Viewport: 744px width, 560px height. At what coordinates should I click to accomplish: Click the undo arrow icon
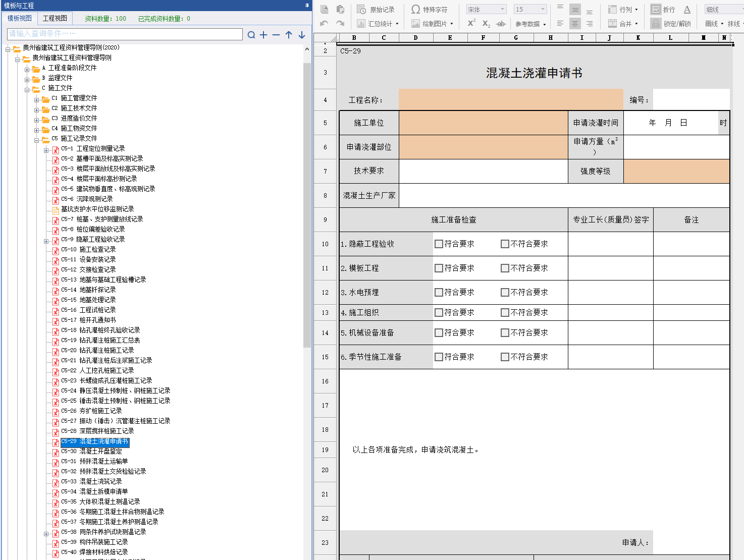[325, 23]
